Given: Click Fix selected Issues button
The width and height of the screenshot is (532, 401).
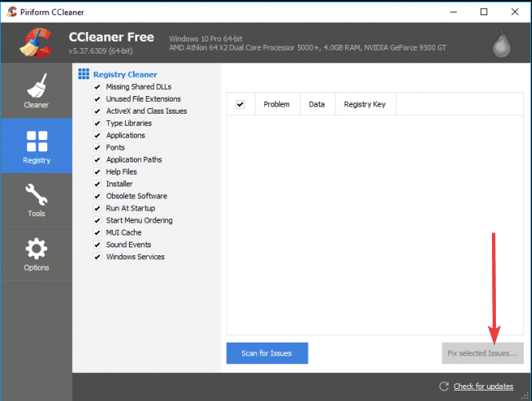Looking at the screenshot, I should pos(482,353).
